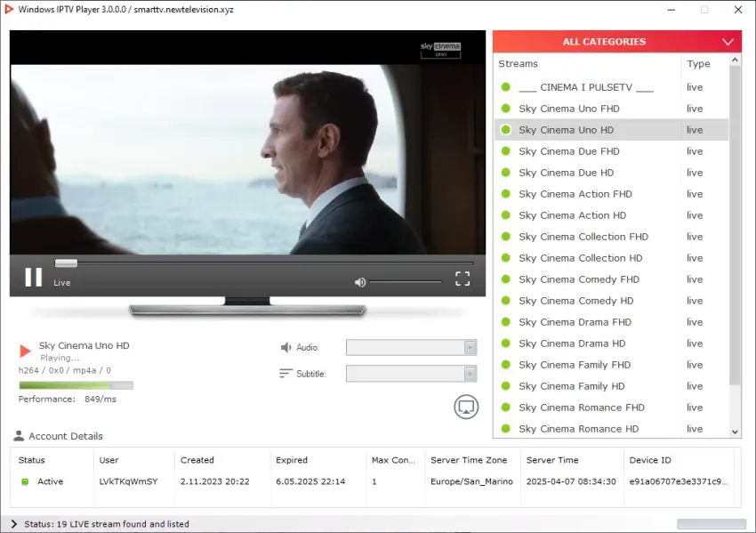Click green status dot for Sky Cinema Drama FHD

pyautogui.click(x=506, y=322)
